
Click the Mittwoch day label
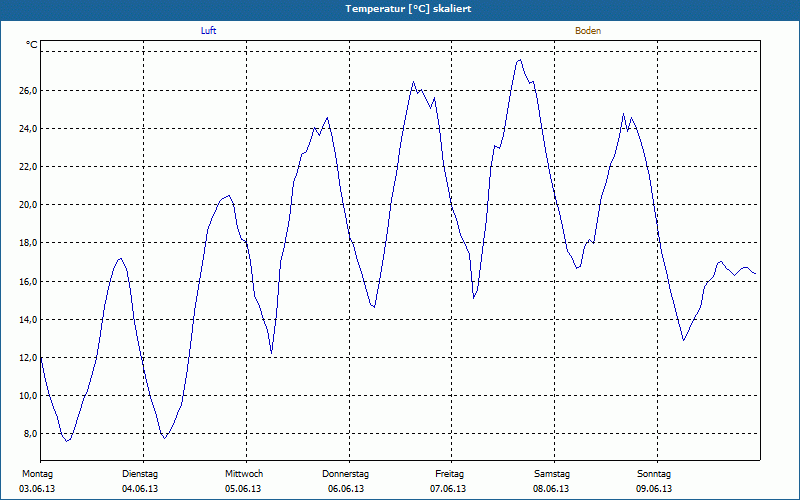(244, 474)
